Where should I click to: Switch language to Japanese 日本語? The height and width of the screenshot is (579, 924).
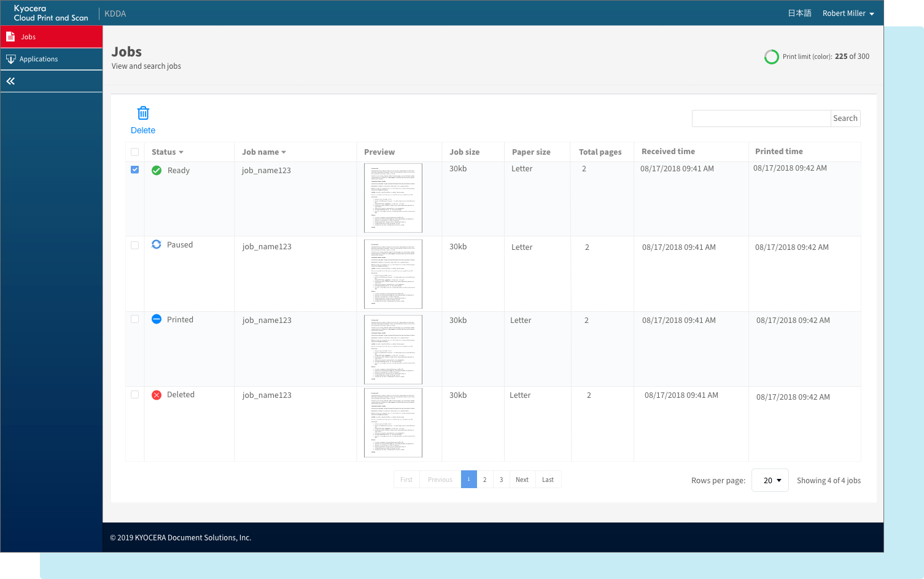coord(800,14)
